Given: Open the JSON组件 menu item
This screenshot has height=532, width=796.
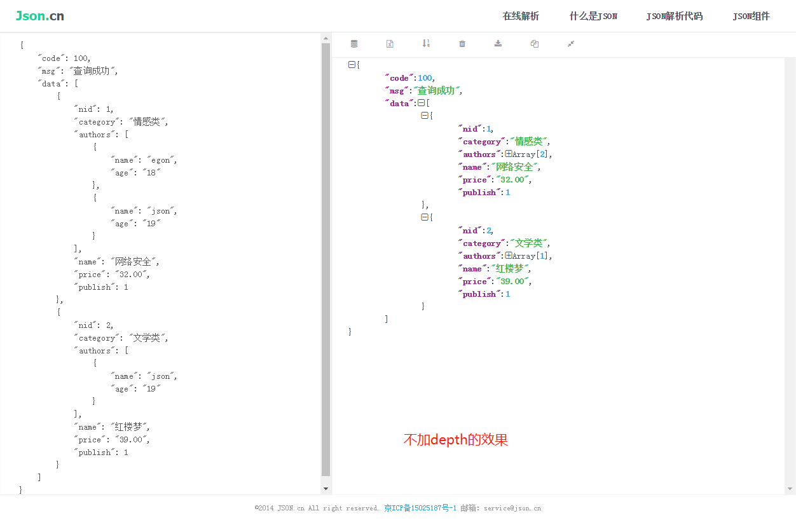Looking at the screenshot, I should pyautogui.click(x=751, y=17).
